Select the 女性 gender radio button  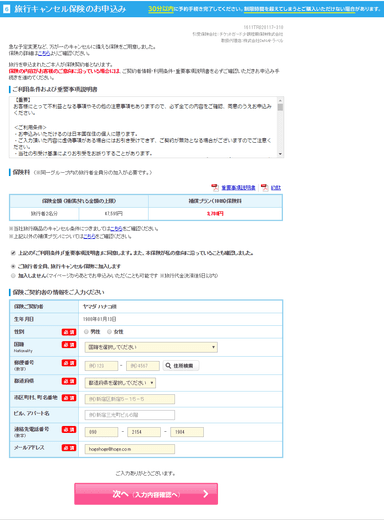pyautogui.click(x=109, y=332)
